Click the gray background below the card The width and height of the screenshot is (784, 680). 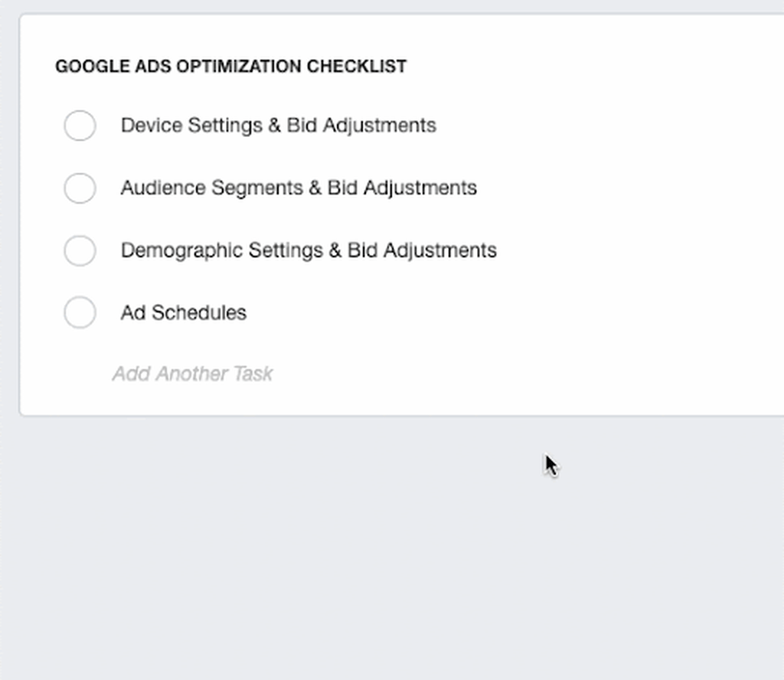[383, 536]
